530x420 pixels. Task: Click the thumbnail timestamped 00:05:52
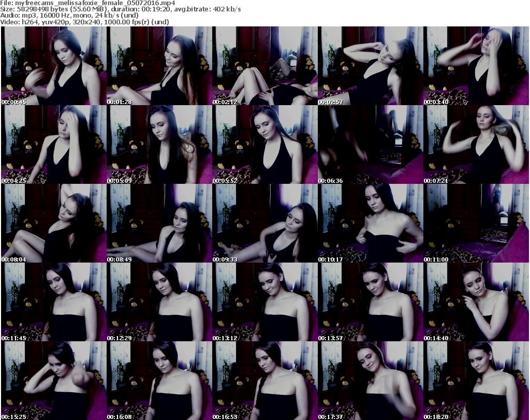265,144
